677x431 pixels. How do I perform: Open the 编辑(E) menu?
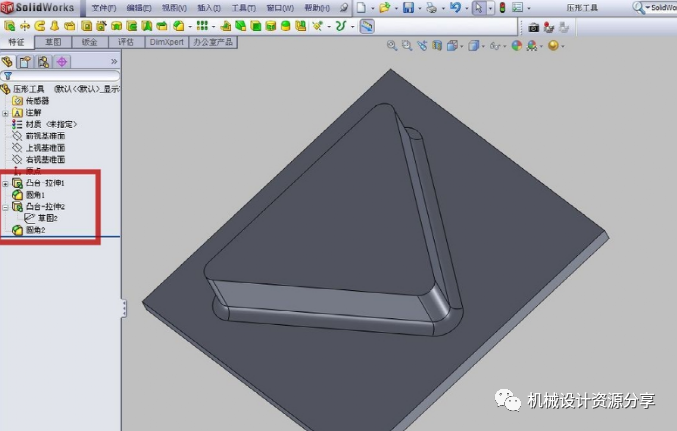click(139, 8)
